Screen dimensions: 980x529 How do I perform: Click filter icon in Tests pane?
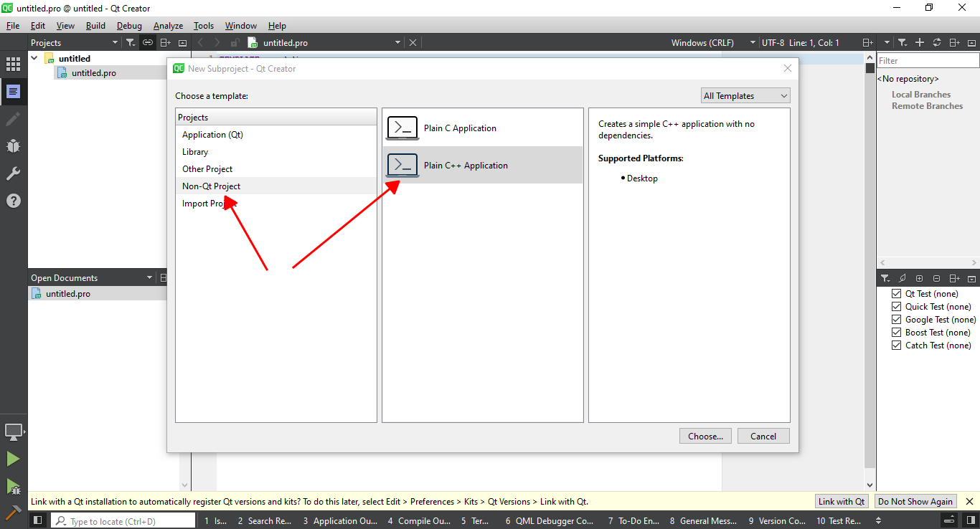point(885,278)
